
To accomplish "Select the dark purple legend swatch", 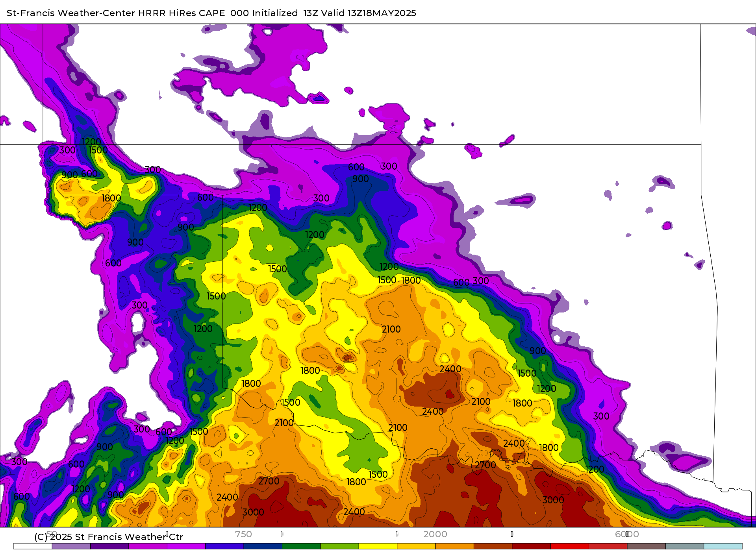I will [109, 546].
